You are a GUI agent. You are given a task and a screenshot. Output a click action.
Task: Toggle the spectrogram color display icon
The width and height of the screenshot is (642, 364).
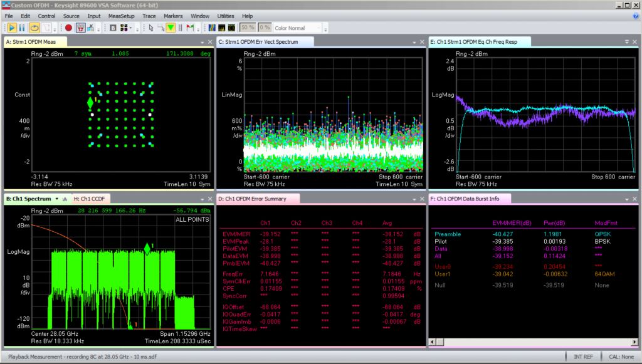pyautogui.click(x=212, y=28)
